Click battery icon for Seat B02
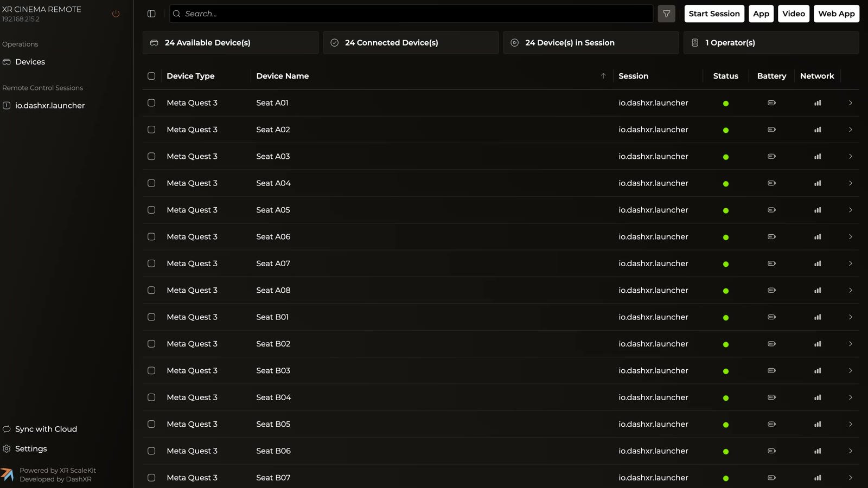Viewport: 868px width, 488px height. 771,344
